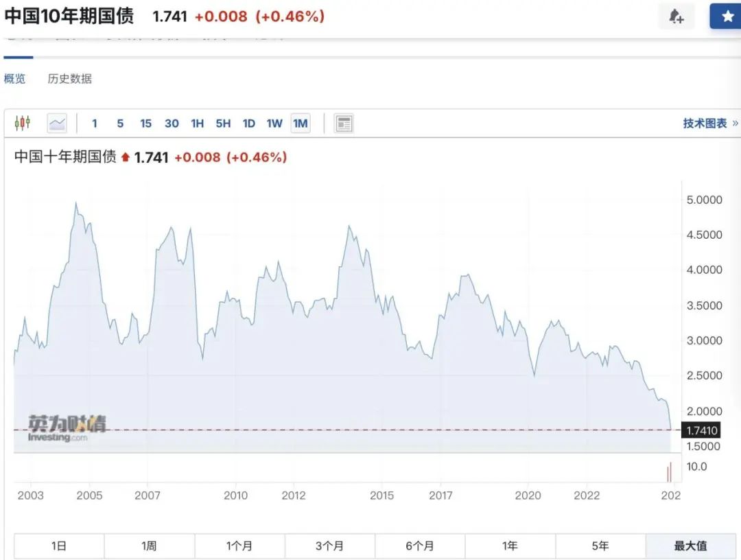Image resolution: width=741 pixels, height=560 pixels.
Task: Select the 5 minute interval
Action: pyautogui.click(x=120, y=124)
